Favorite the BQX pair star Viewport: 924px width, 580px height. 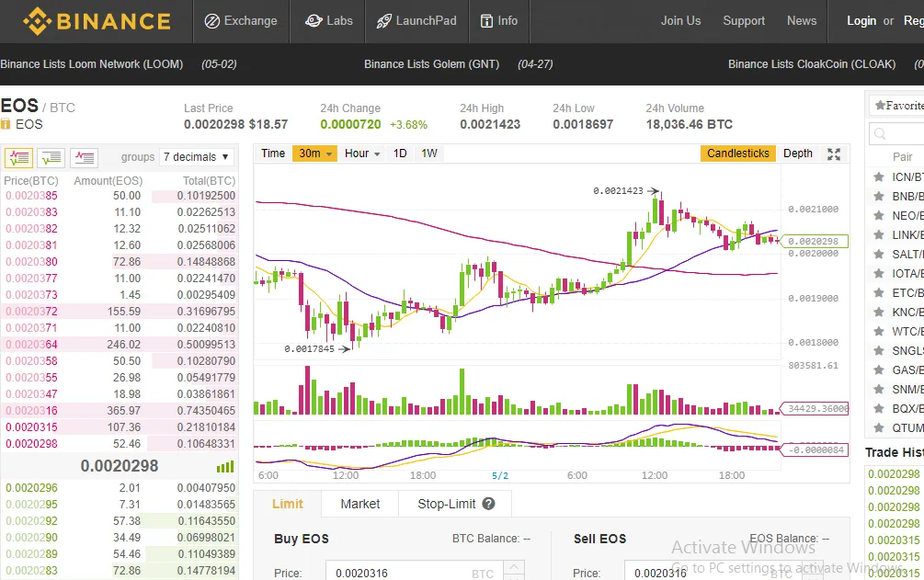879,408
